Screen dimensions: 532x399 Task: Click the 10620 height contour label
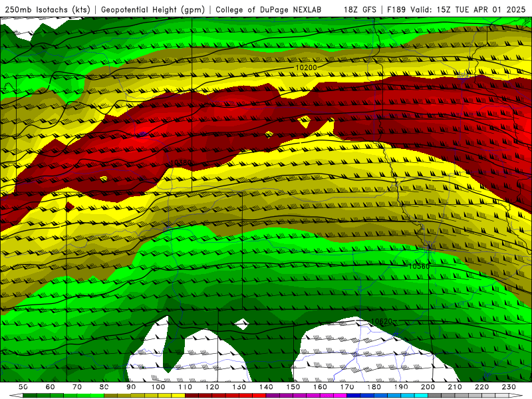tap(381, 321)
